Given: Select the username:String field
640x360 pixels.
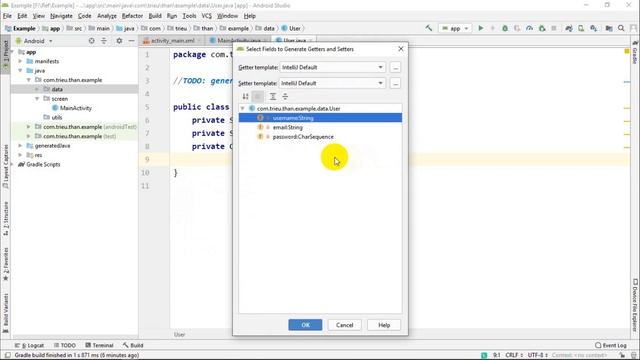Looking at the screenshot, I should (320, 118).
